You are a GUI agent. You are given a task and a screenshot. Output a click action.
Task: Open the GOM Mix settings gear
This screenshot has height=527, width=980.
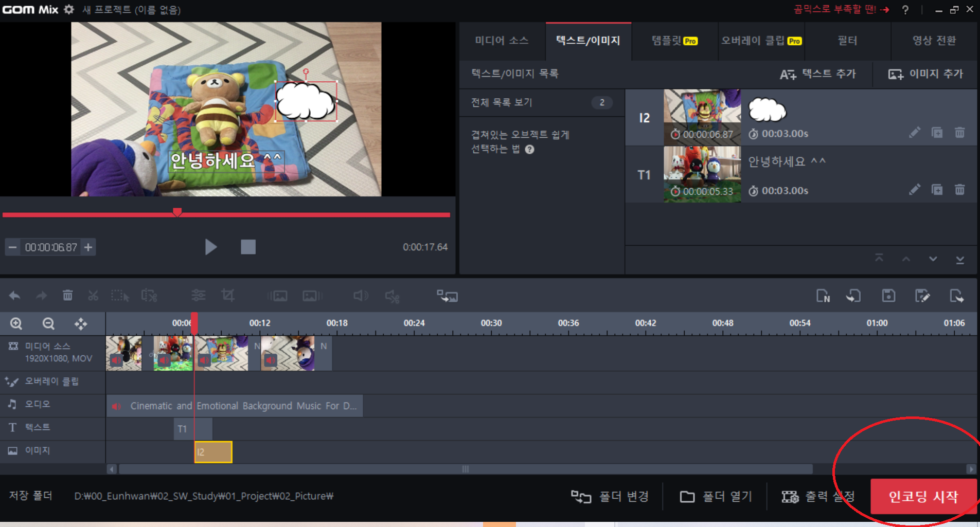click(69, 9)
